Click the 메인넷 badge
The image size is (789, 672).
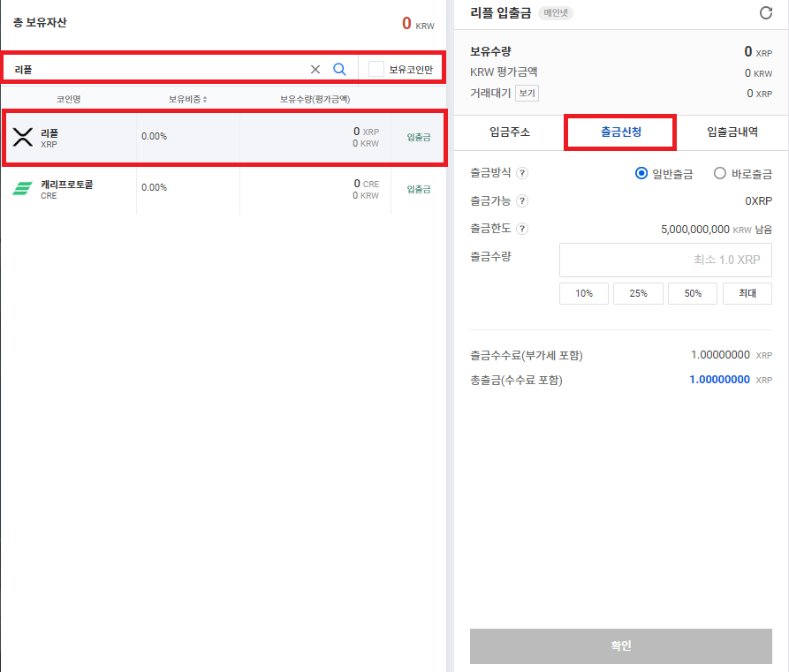556,13
